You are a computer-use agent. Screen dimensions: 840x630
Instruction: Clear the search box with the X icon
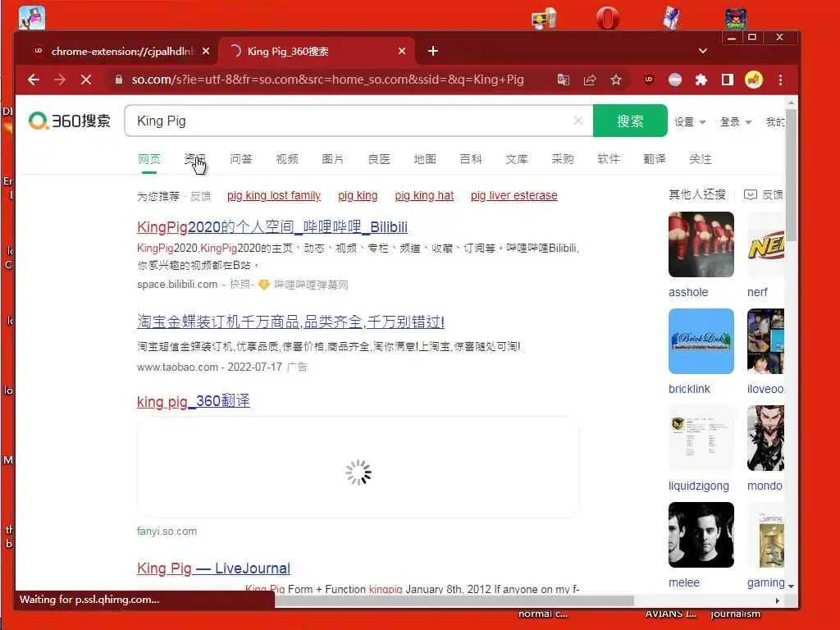pos(578,121)
